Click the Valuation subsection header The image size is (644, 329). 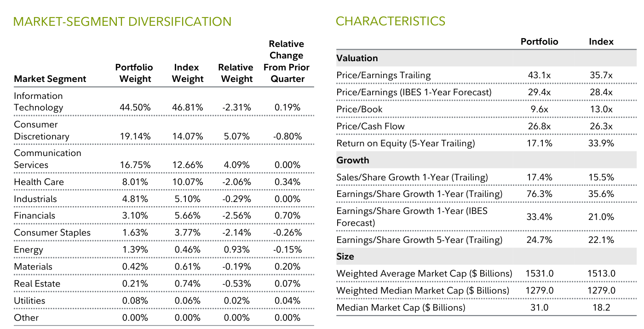(357, 58)
